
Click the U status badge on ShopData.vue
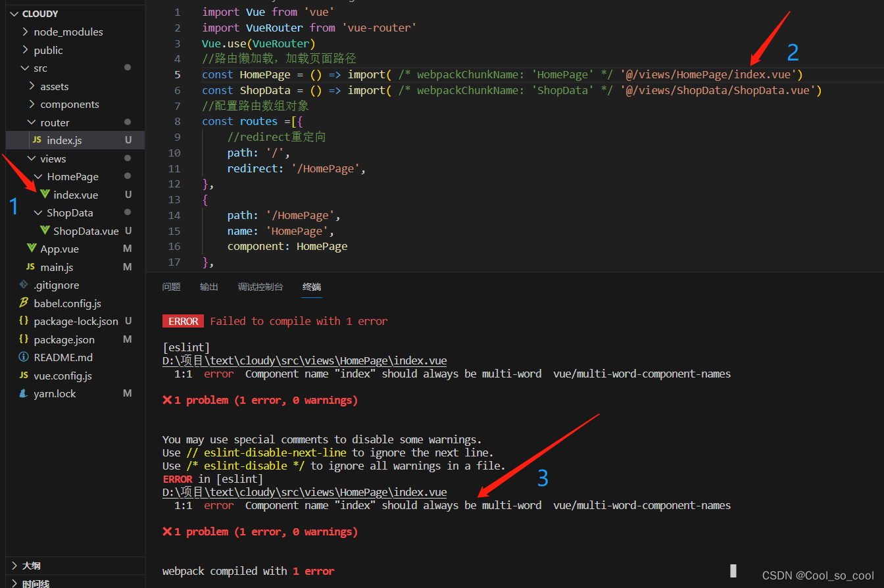point(128,231)
